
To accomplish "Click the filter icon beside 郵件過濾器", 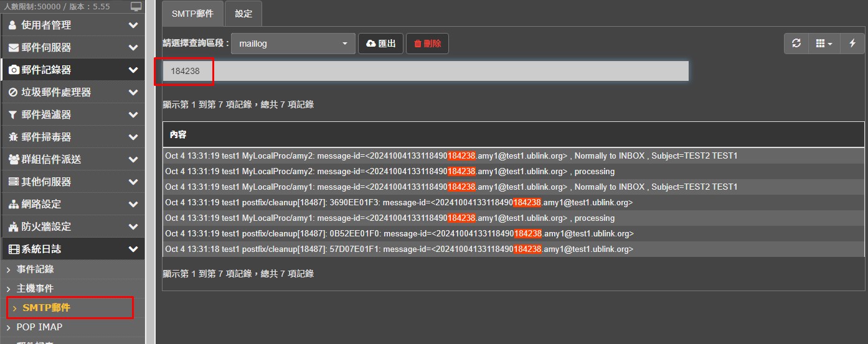I will (13, 115).
